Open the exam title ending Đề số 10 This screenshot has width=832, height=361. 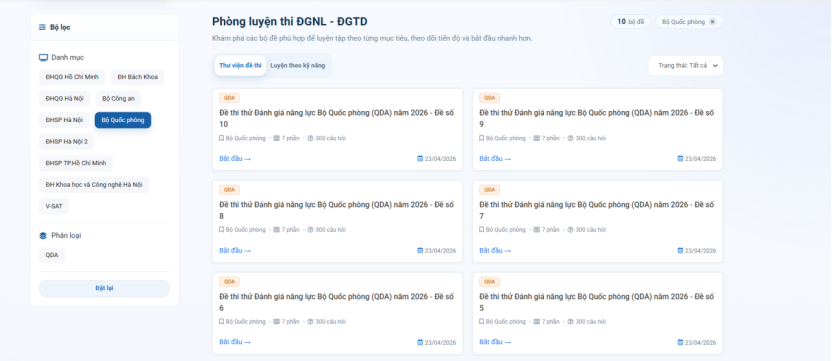[x=337, y=118]
